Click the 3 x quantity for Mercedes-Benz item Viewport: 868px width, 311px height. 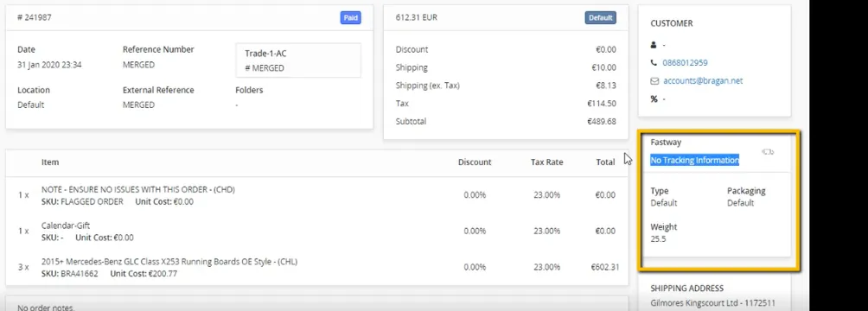pyautogui.click(x=23, y=267)
